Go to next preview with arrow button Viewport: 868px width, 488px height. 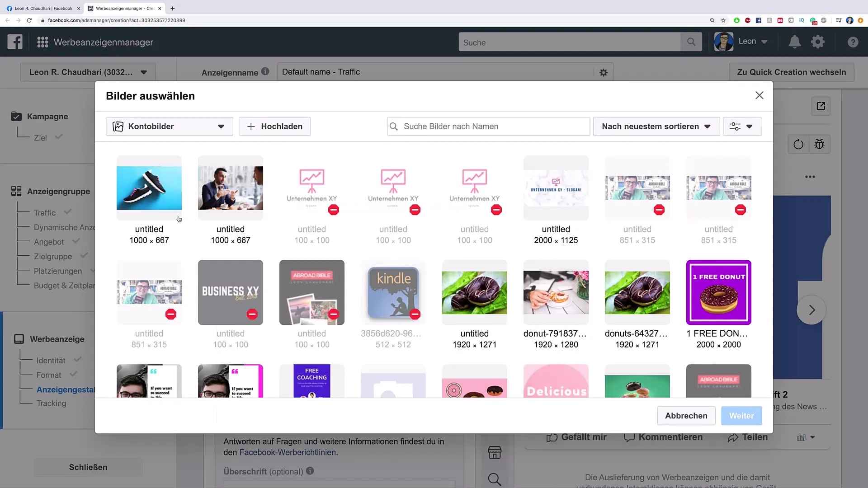(x=811, y=310)
